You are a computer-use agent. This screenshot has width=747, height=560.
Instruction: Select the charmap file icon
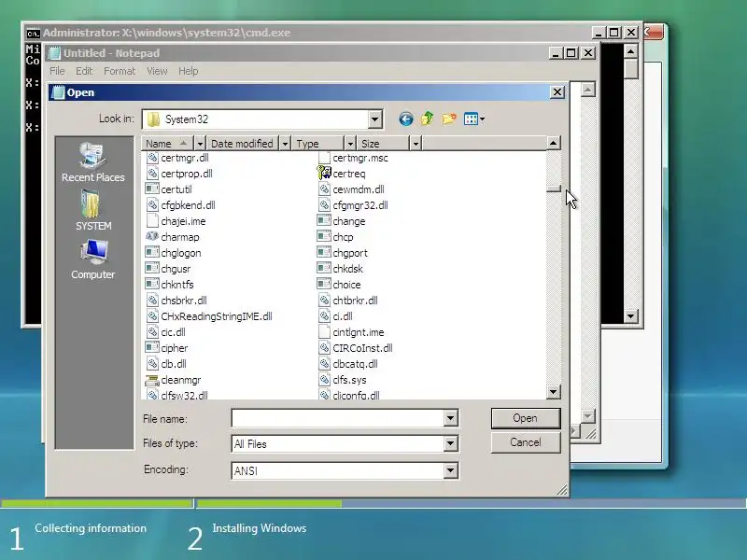pos(152,237)
